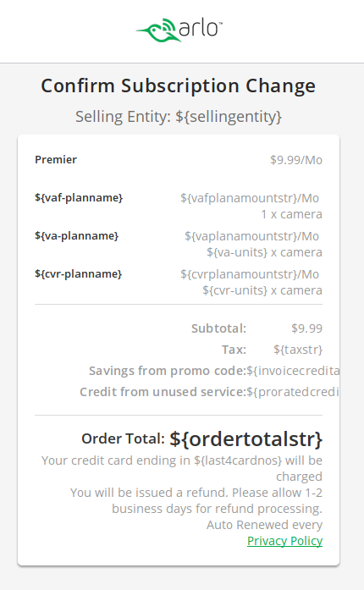Click the Selling Entity subtitle text
Viewport: 364px width, 590px height.
179,117
